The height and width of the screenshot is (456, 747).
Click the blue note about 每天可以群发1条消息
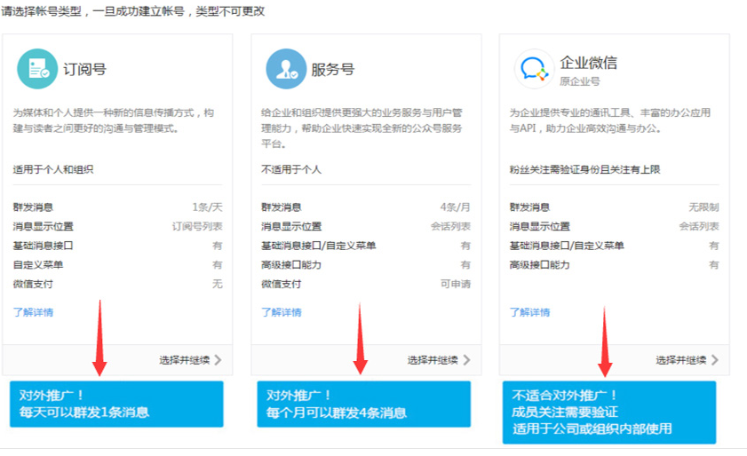[x=116, y=404]
